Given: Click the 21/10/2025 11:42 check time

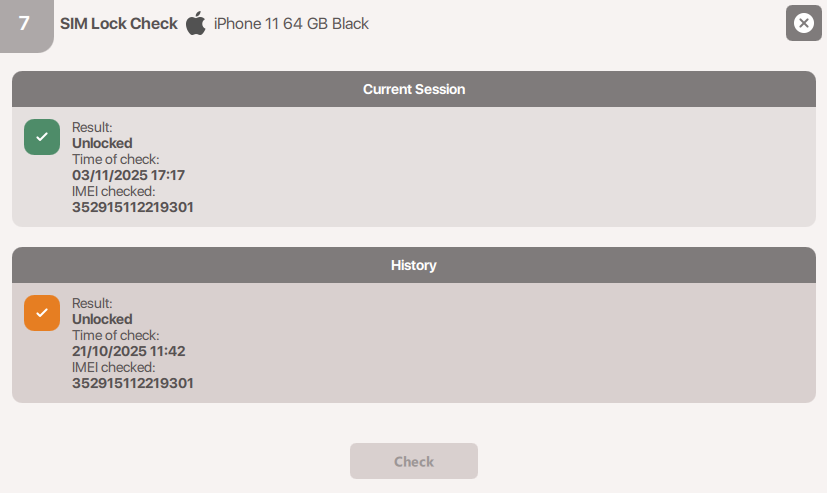Looking at the screenshot, I should (128, 351).
